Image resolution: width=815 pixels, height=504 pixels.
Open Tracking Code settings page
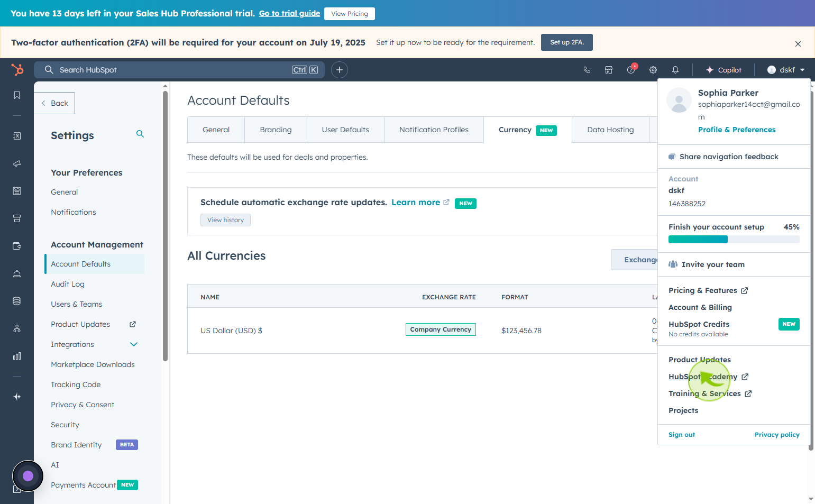[76, 384]
